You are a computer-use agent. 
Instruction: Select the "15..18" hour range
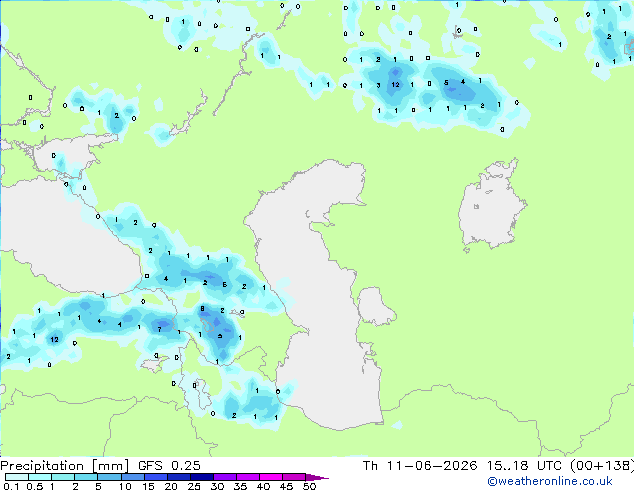pyautogui.click(x=507, y=466)
